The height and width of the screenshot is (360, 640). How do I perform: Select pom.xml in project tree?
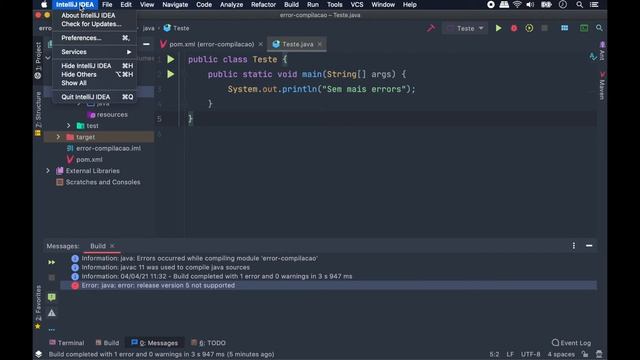coord(89,160)
